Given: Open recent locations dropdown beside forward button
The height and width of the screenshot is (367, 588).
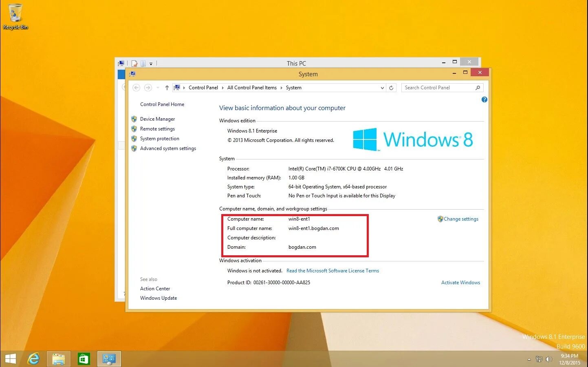Looking at the screenshot, I should [157, 87].
